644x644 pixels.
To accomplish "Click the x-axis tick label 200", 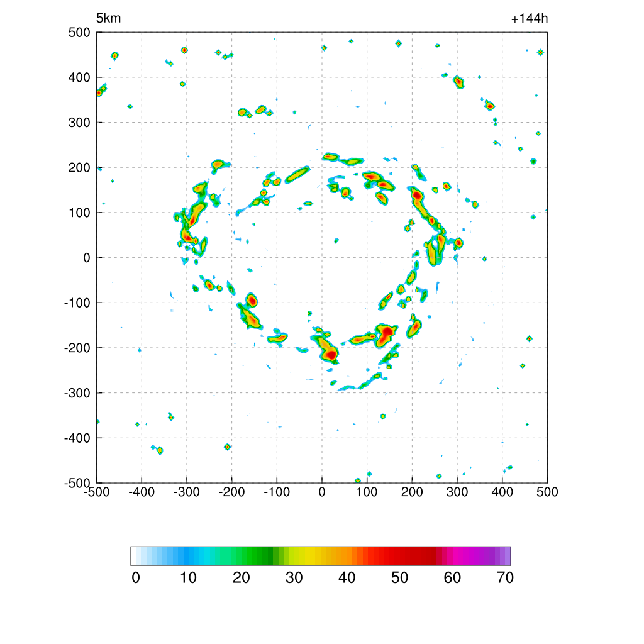I will [x=412, y=492].
